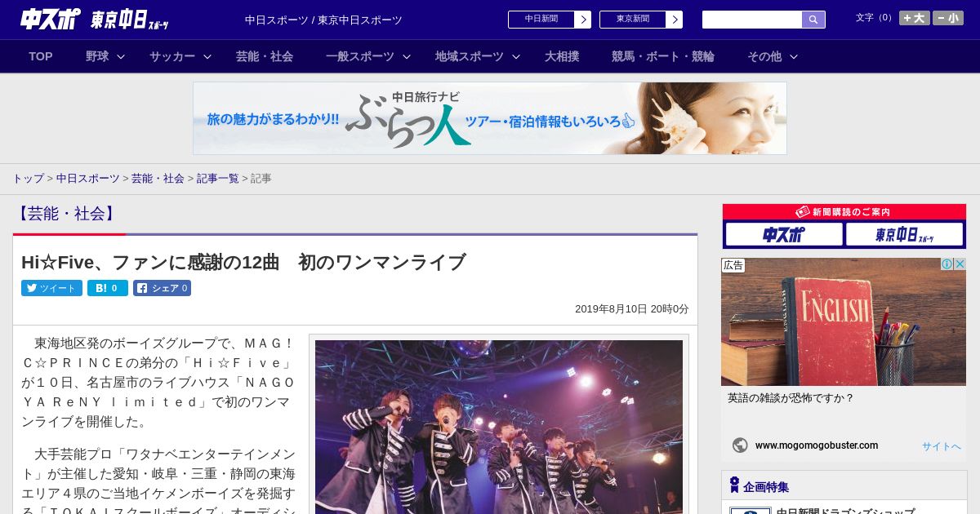Click www.mogomogobuster.com ad link

pos(817,445)
